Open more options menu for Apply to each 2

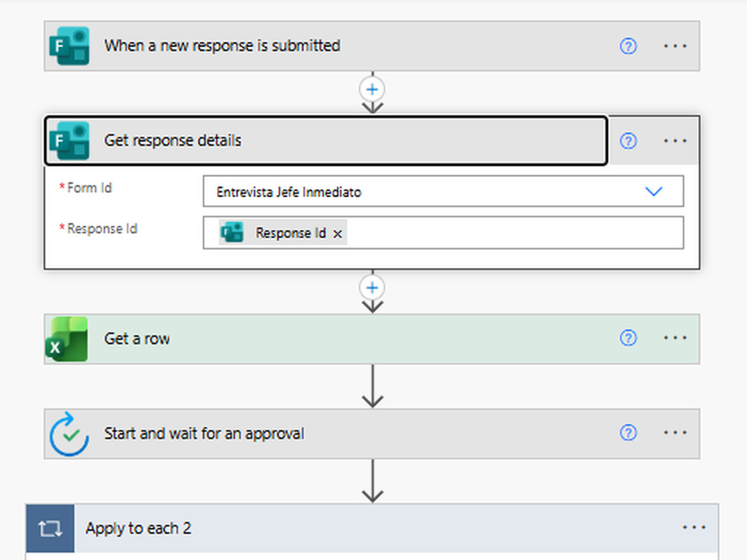pos(694,527)
